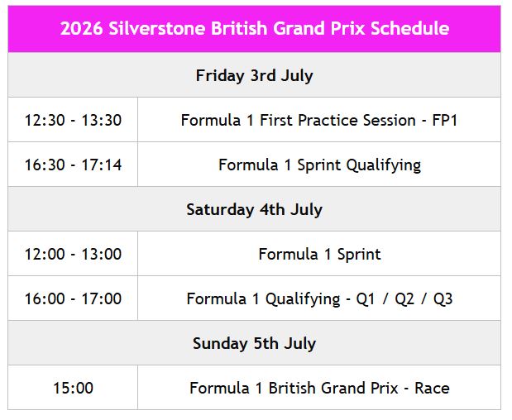
Task: Click the 16:30 - 17:14 time cell
Action: coord(73,165)
